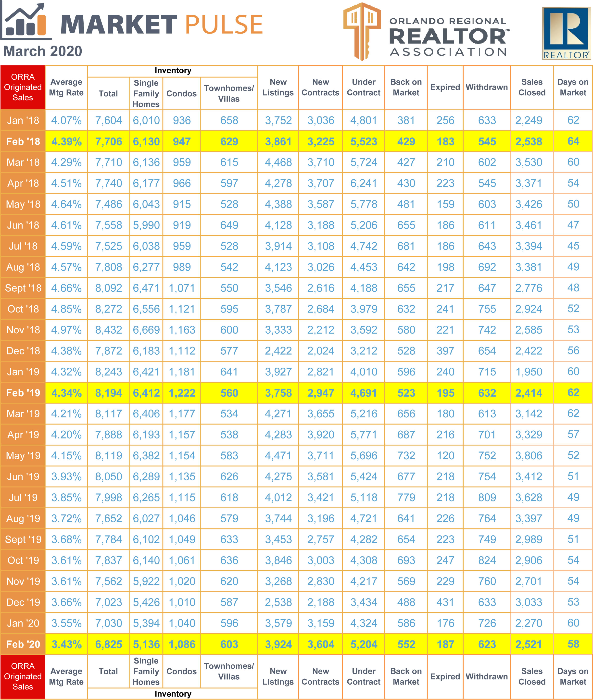Click top Average Mtg Rate column header
The width and height of the screenshot is (593, 700).
point(66,87)
